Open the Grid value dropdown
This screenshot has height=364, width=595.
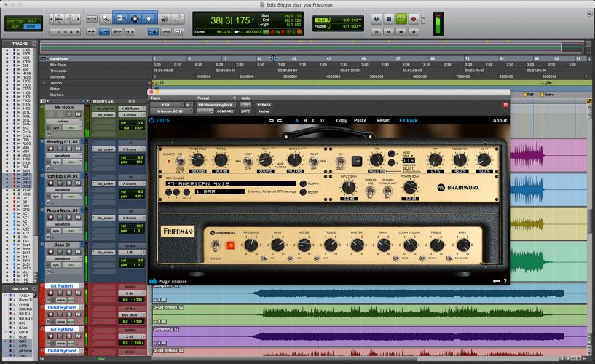pos(360,20)
